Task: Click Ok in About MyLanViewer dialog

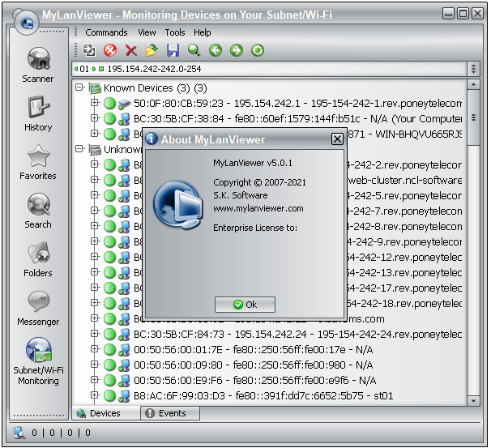Action: point(245,305)
